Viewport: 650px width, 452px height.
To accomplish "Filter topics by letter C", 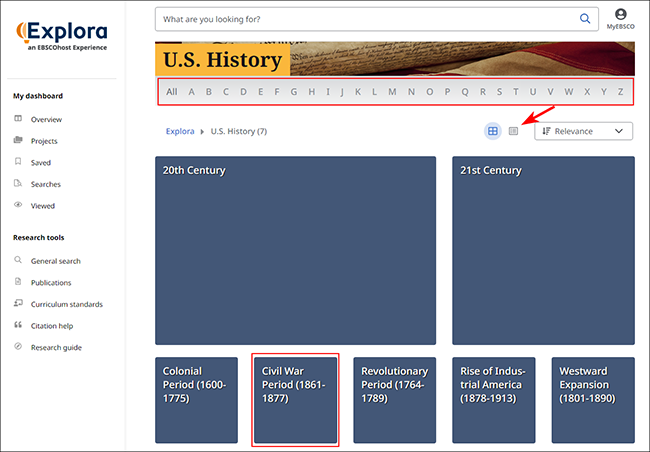I will tap(226, 92).
